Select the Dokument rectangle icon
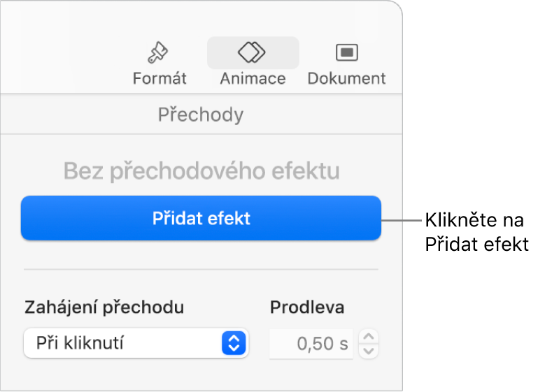 pyautogui.click(x=346, y=52)
